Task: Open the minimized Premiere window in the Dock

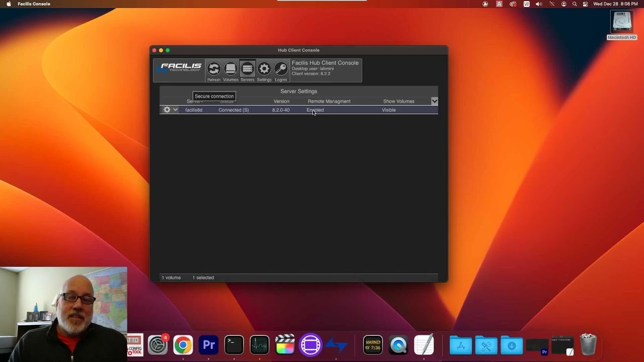Action: click(x=537, y=347)
